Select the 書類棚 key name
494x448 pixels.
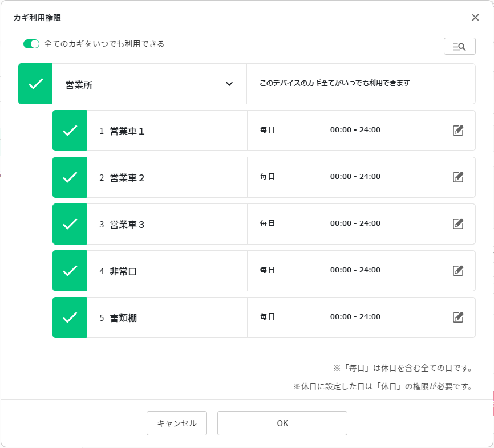[x=123, y=318]
